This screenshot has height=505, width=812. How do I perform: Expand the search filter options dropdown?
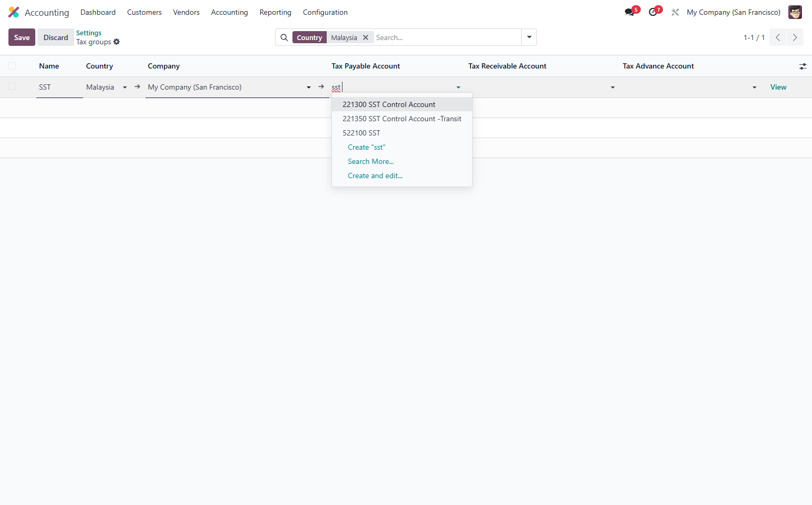[x=529, y=37]
